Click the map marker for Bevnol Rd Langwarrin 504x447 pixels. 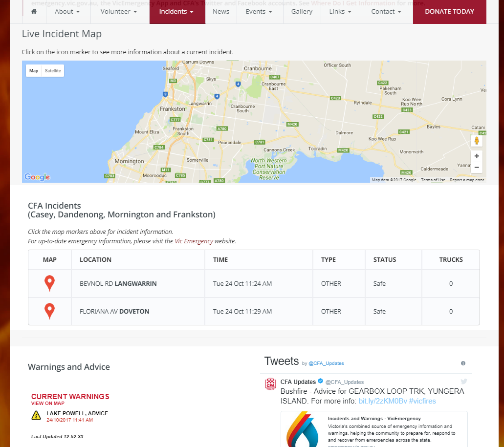click(x=49, y=283)
